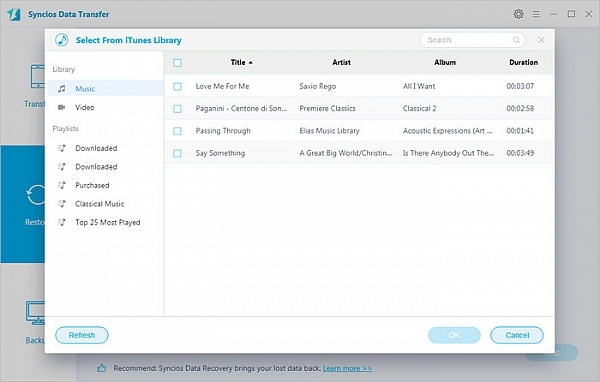This screenshot has height=382, width=600.
Task: Click the OK button
Action: pyautogui.click(x=454, y=335)
